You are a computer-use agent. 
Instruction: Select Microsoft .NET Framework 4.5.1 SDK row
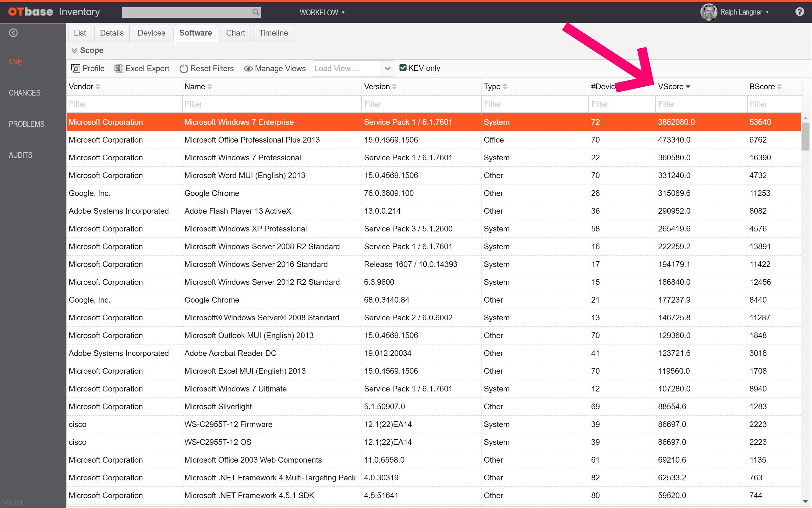(x=434, y=496)
